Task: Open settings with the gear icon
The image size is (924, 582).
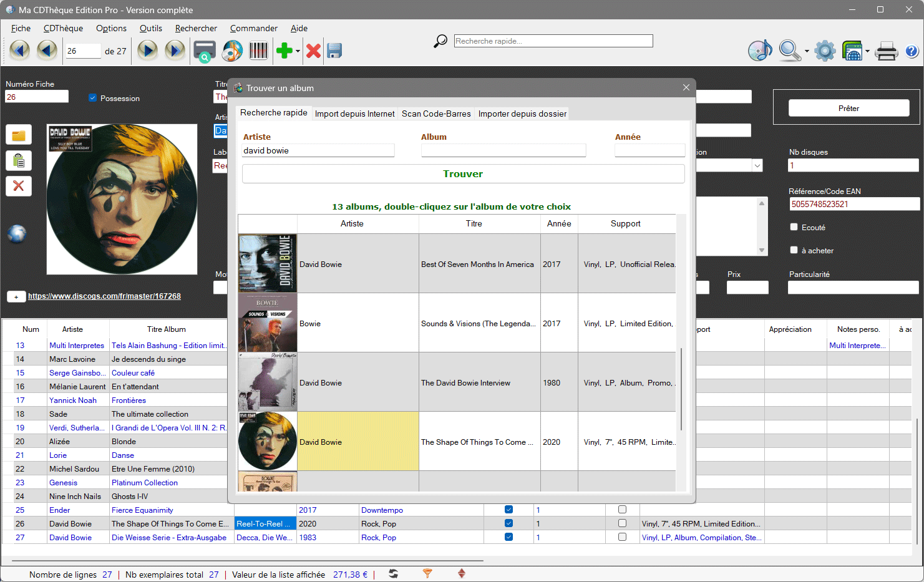Action: 825,51
